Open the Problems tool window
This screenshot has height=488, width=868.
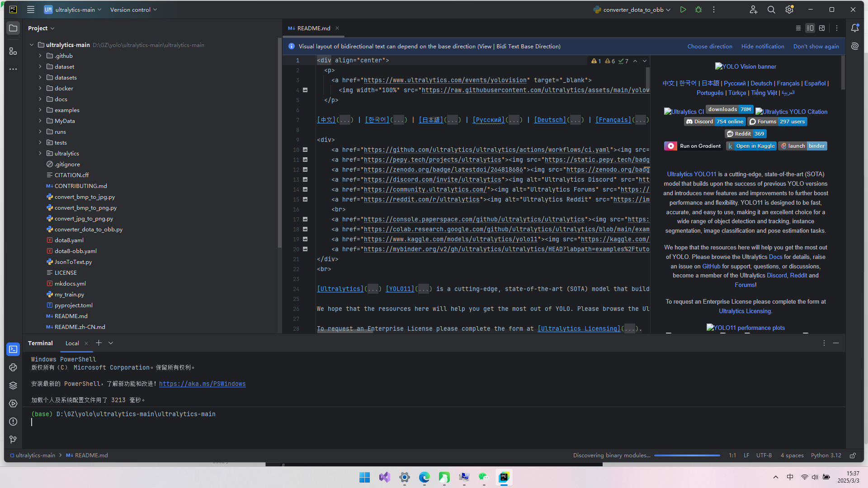(13, 422)
